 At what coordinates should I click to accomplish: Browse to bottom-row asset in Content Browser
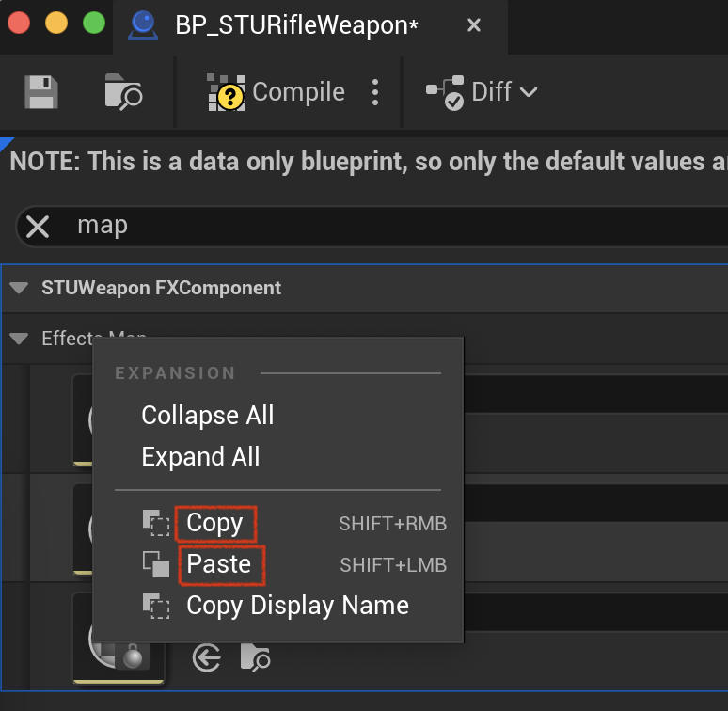pyautogui.click(x=255, y=657)
